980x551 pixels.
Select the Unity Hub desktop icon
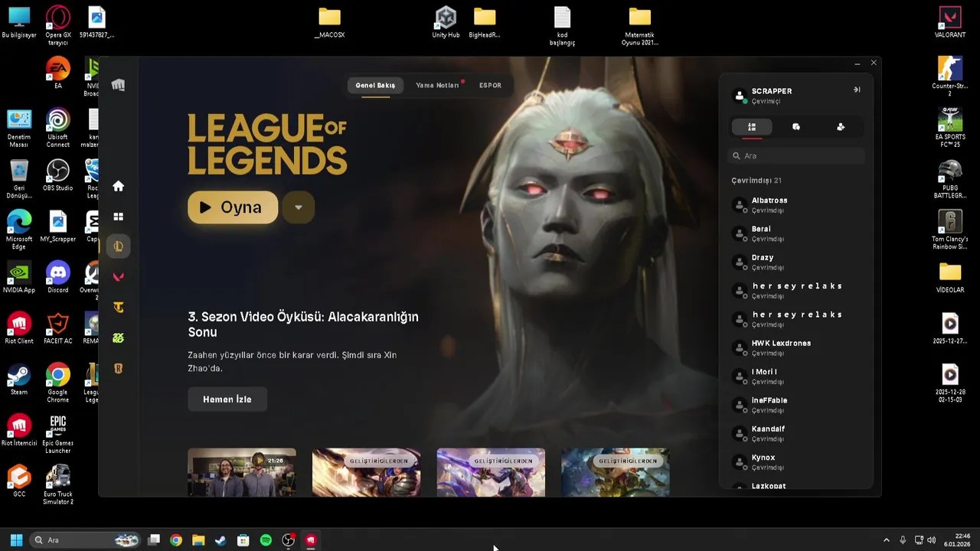[x=446, y=23]
